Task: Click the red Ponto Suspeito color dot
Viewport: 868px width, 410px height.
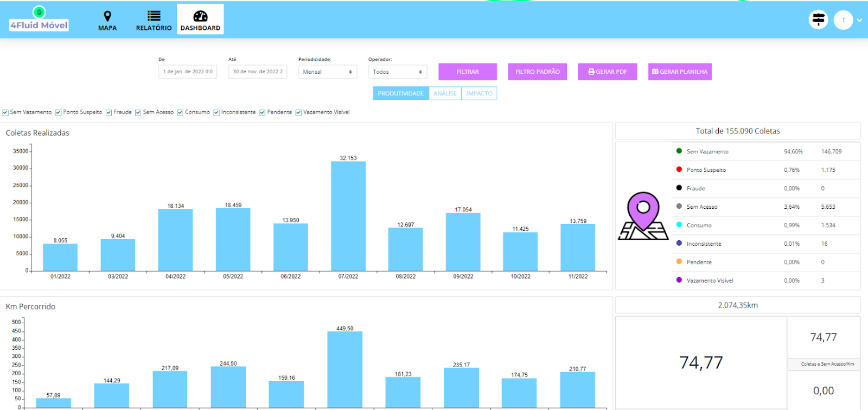Action: pos(679,170)
